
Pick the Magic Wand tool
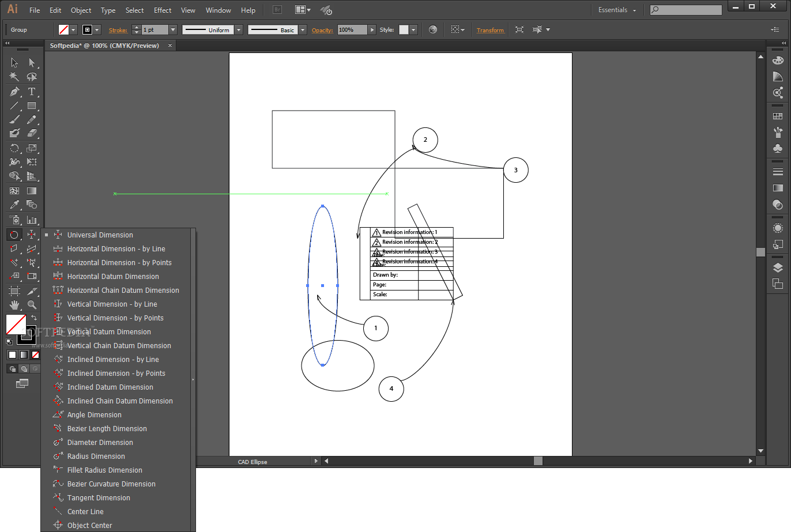14,77
